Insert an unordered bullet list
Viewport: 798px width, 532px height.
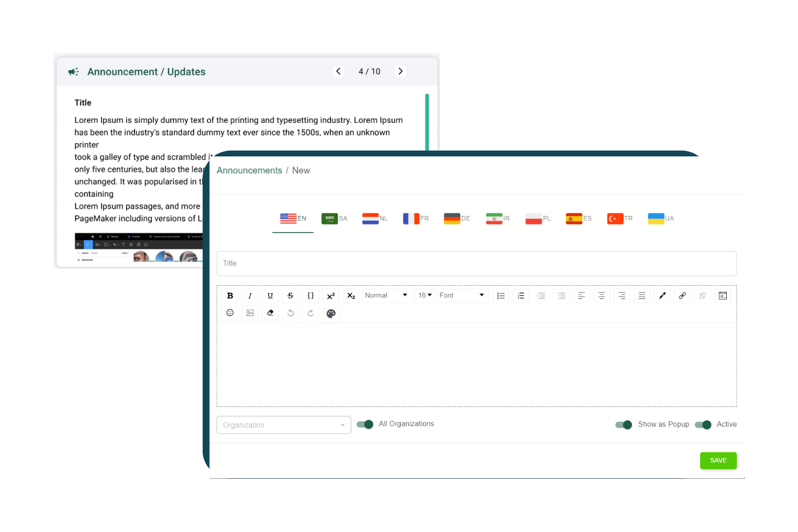tap(501, 296)
